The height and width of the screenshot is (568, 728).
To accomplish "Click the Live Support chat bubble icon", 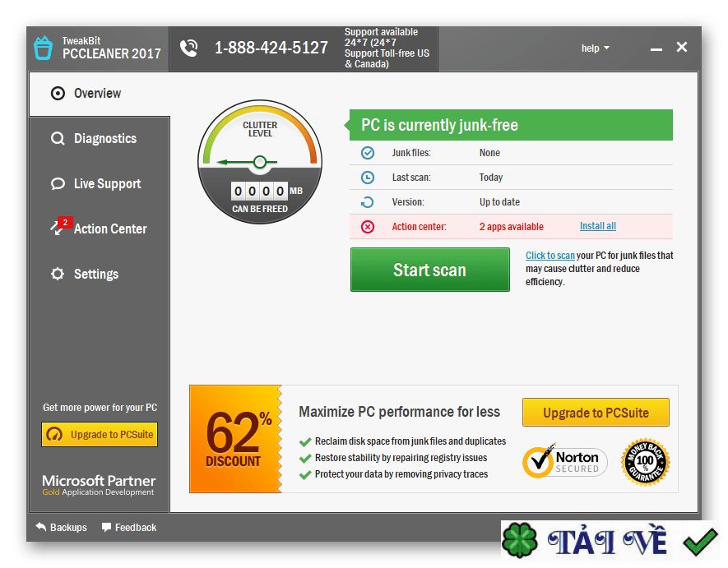I will (x=58, y=184).
